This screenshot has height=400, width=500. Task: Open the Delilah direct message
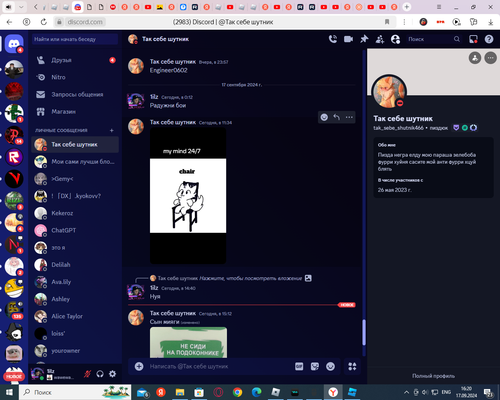[x=75, y=265]
